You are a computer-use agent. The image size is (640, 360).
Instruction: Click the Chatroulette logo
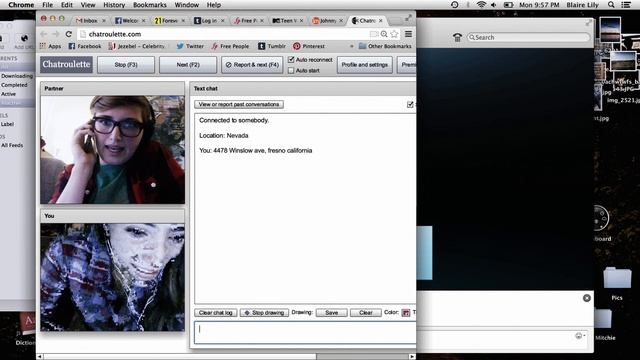[66, 64]
